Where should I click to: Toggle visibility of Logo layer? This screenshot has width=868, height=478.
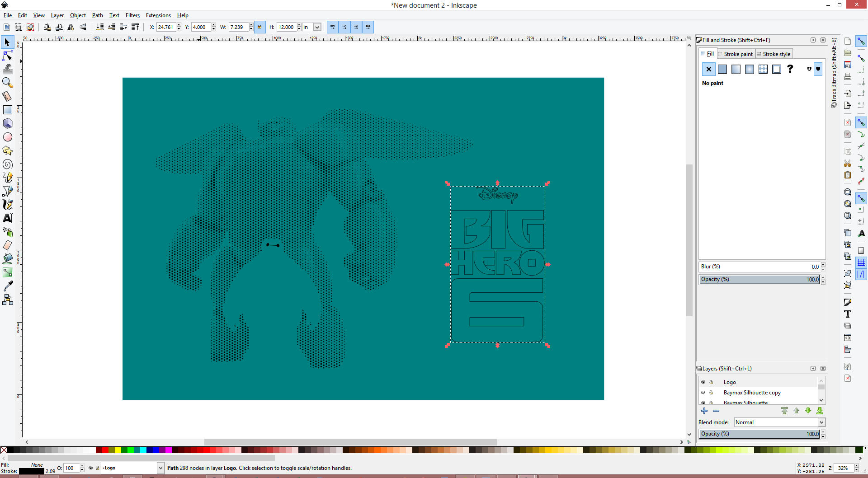click(703, 382)
